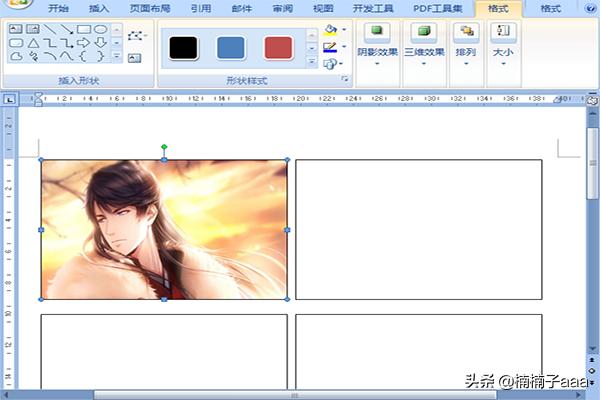Switch to 开发工具 tab
This screenshot has height=400, width=600.
click(x=373, y=8)
